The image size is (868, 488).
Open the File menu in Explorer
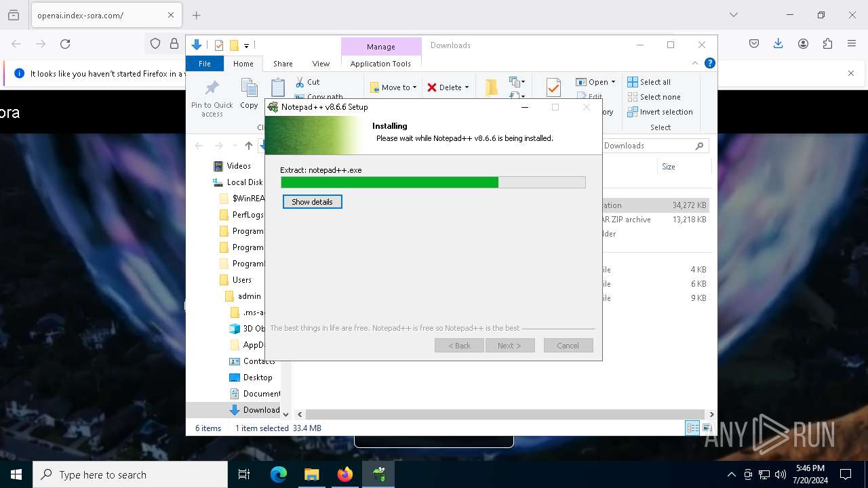tap(205, 63)
